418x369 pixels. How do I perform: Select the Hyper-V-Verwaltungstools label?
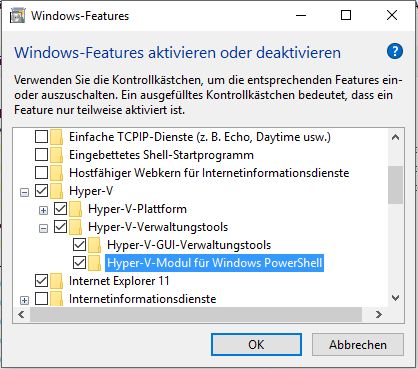[158, 227]
